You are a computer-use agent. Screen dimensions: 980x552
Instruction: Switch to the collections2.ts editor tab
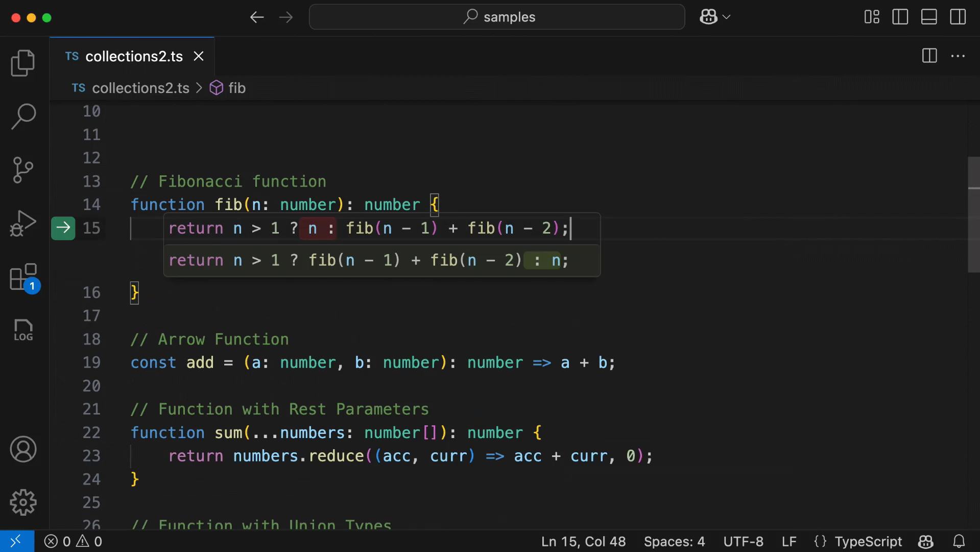pyautogui.click(x=134, y=56)
